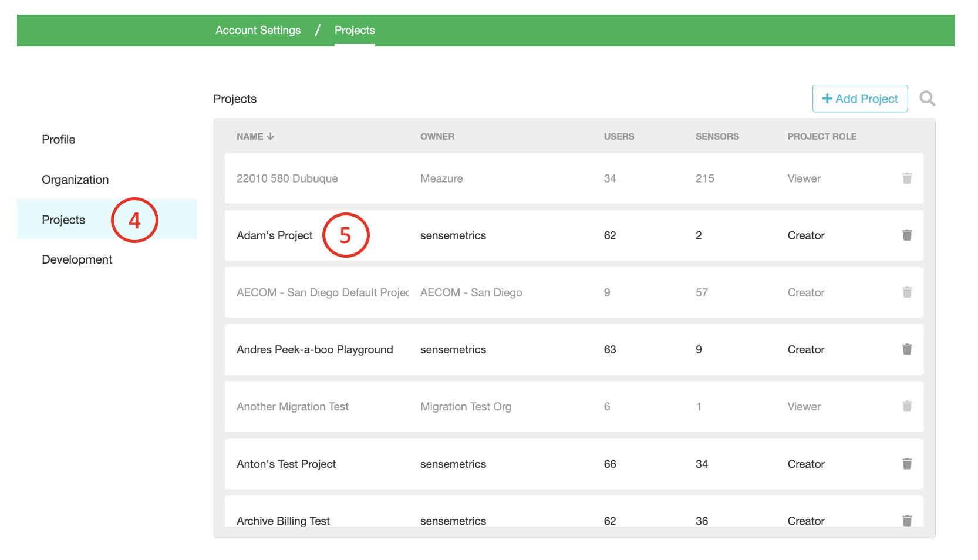Go to Organization settings in sidebar
This screenshot has height=560, width=978.
[75, 180]
